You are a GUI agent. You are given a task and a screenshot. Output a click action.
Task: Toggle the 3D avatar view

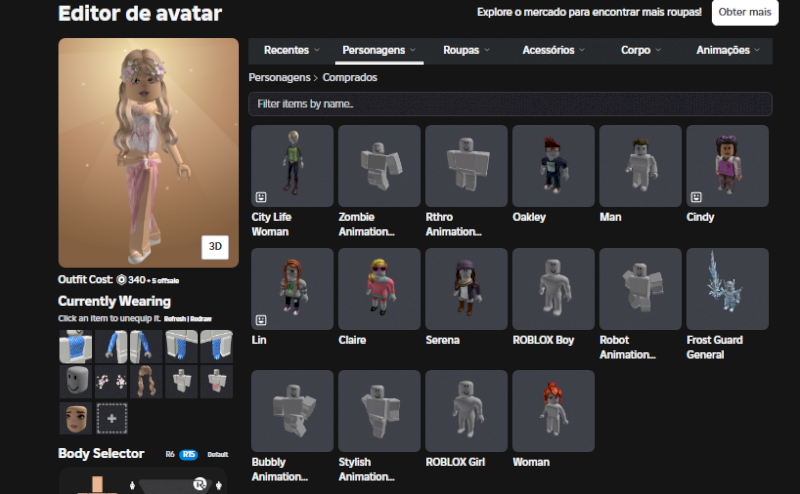tap(215, 246)
